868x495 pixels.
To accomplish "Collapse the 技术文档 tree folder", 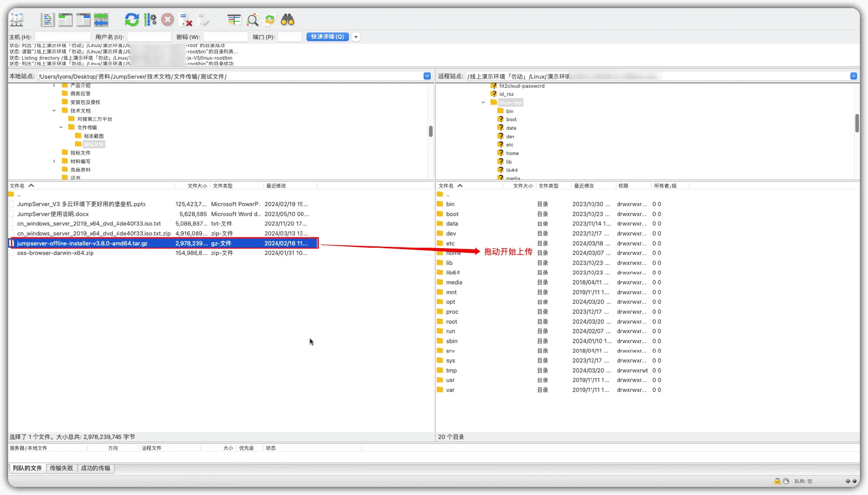I will [54, 111].
